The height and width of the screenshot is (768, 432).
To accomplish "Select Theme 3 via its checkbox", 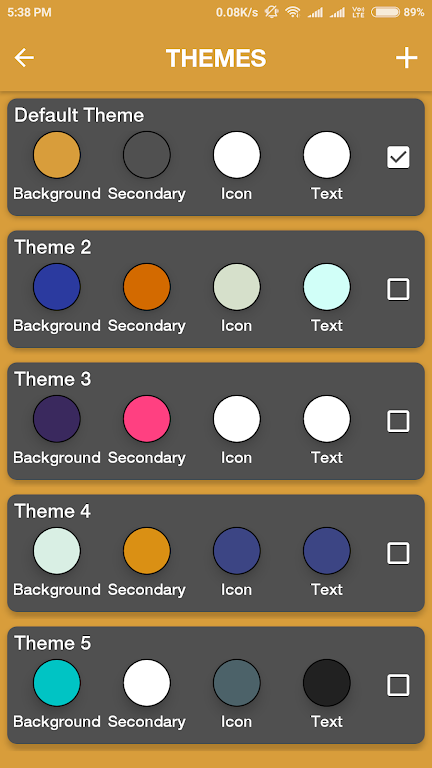I will [398, 421].
